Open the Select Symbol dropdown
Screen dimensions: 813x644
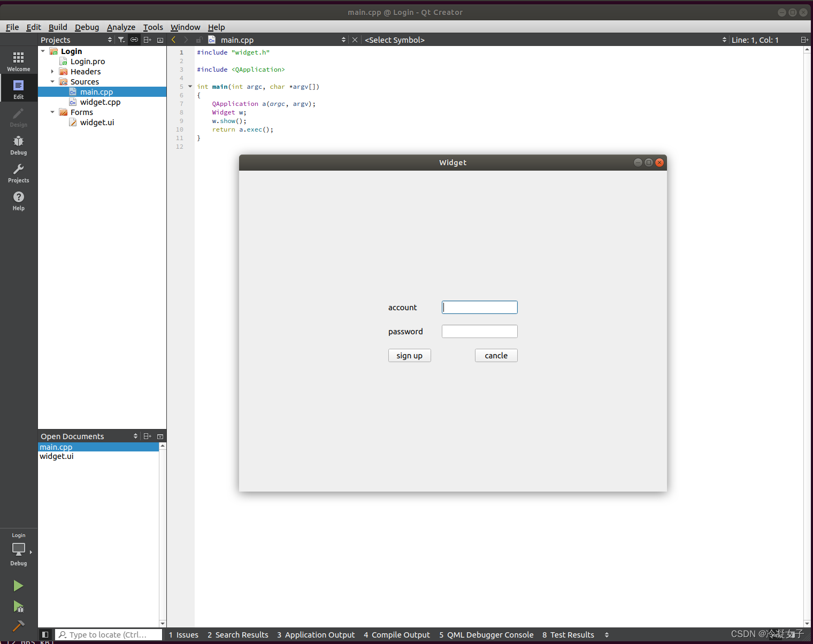tap(724, 40)
